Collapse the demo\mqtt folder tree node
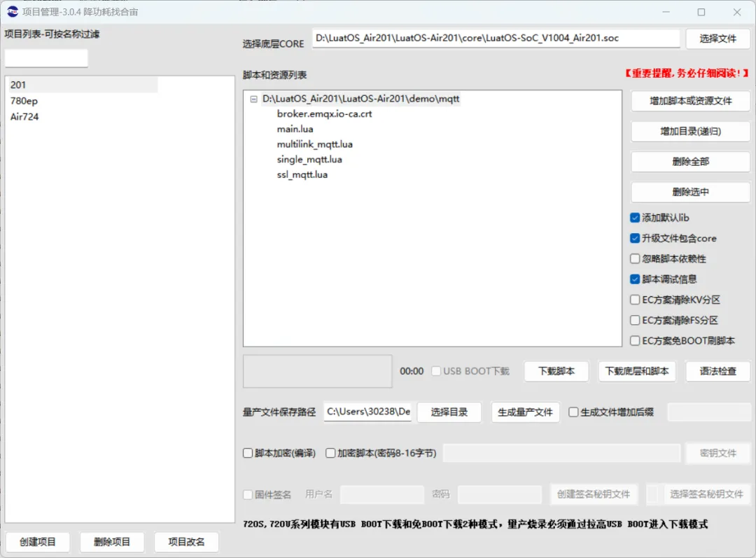 253,99
